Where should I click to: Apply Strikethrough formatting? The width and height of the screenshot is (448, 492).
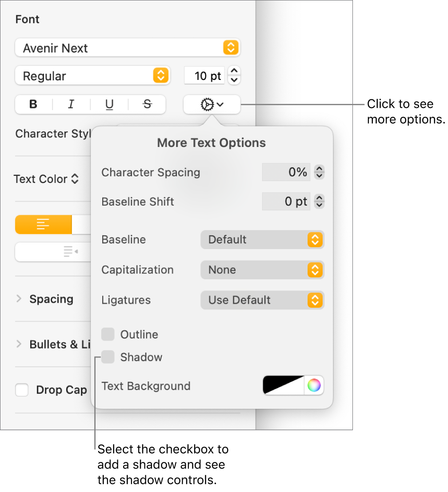[x=147, y=104]
